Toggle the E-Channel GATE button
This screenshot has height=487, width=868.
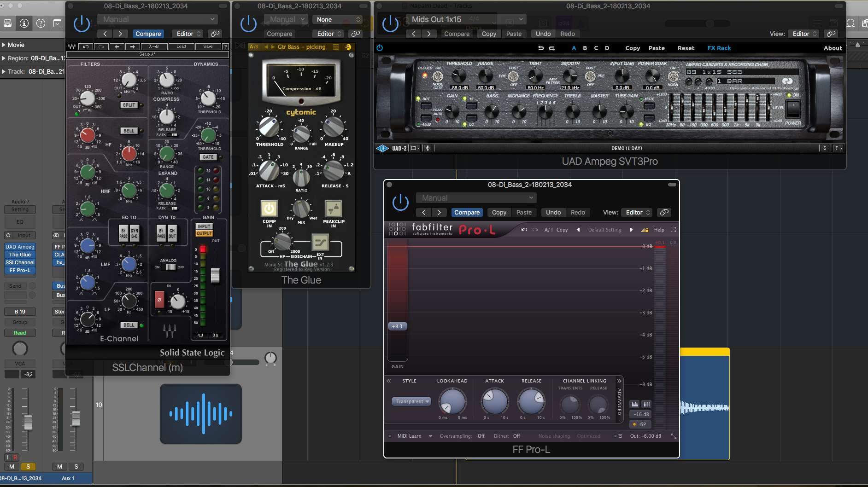[208, 157]
